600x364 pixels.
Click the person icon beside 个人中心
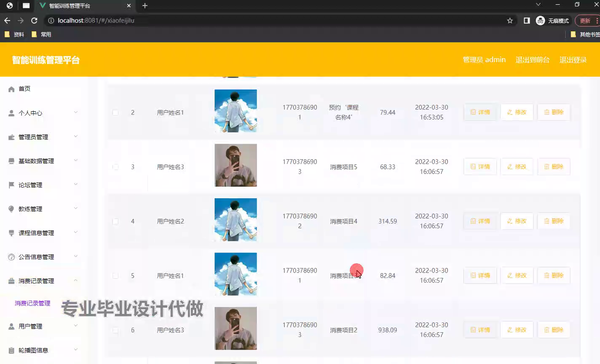(11, 113)
